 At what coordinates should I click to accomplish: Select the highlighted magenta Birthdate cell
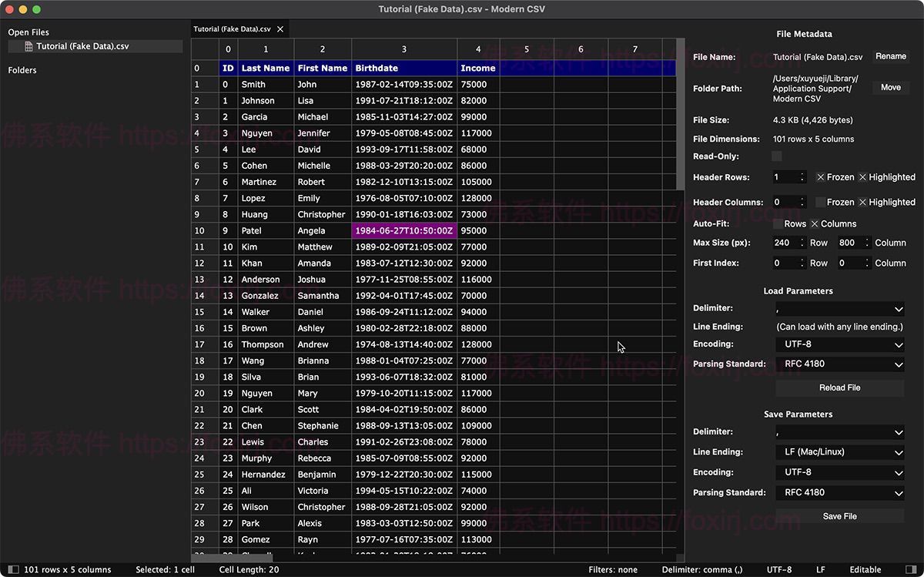coord(403,230)
